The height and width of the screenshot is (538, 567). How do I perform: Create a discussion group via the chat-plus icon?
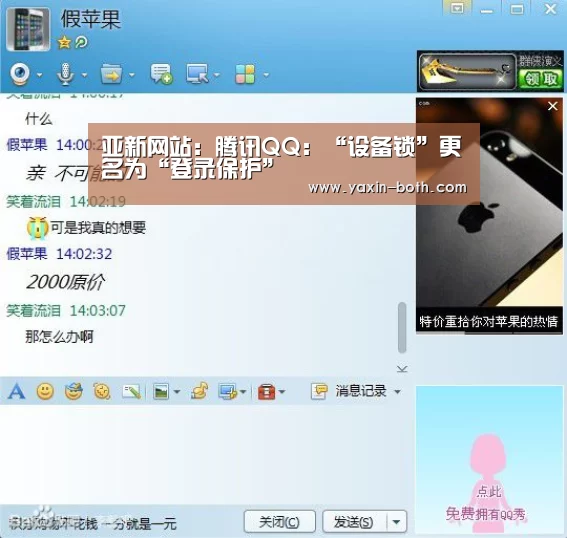pyautogui.click(x=161, y=74)
